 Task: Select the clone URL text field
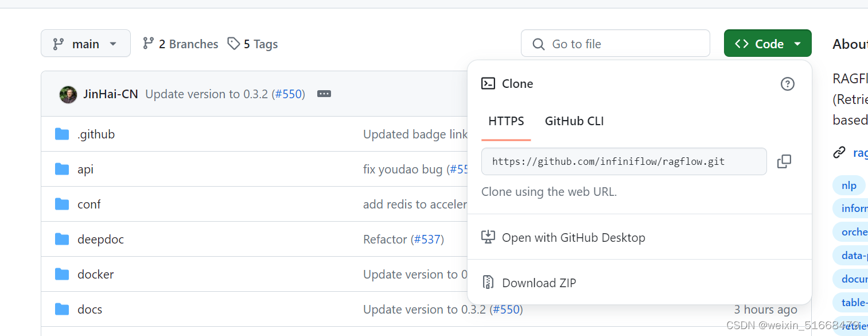(624, 161)
